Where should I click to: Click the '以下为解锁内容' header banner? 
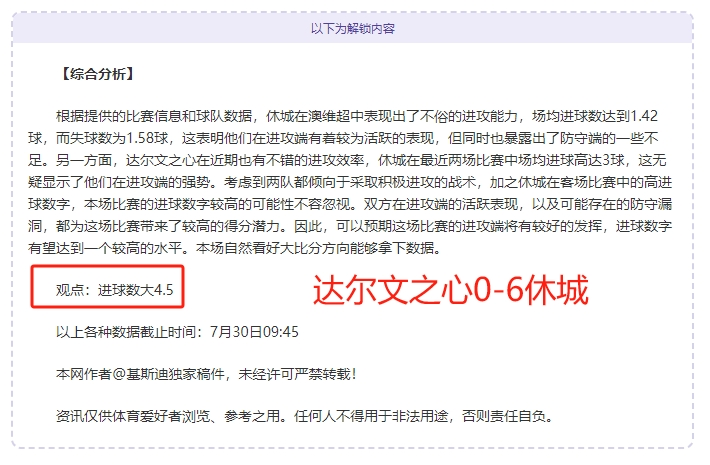click(352, 29)
